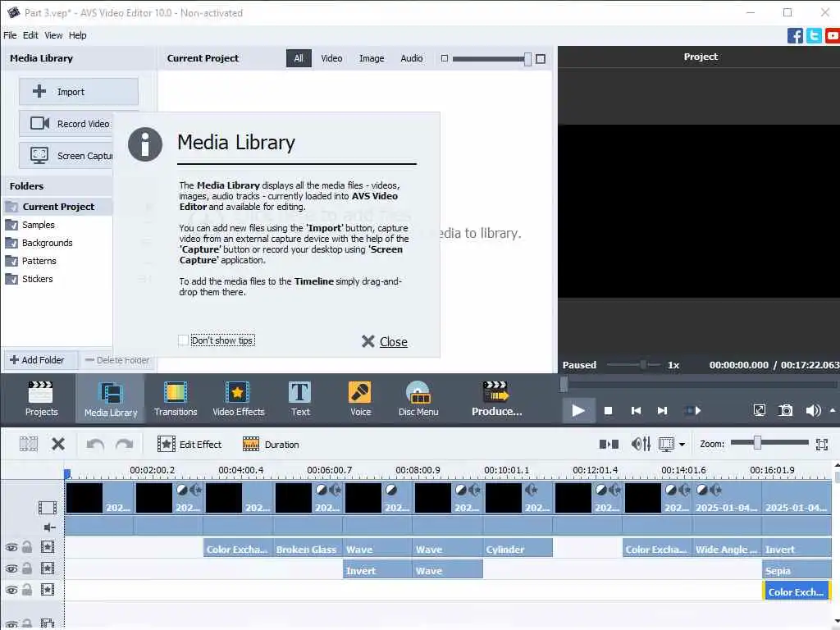Image resolution: width=840 pixels, height=630 pixels.
Task: Open the Text section
Action: 300,399
